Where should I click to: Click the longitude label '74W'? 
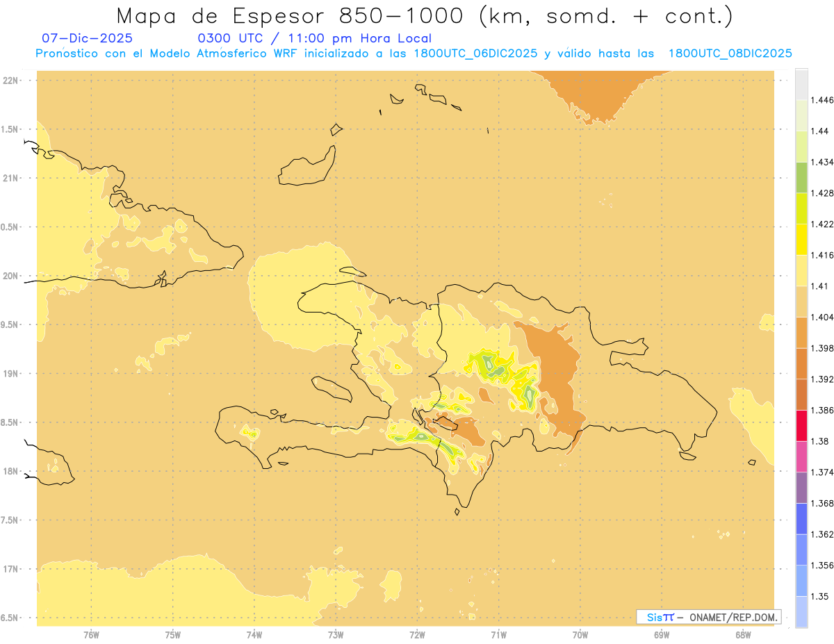(254, 634)
